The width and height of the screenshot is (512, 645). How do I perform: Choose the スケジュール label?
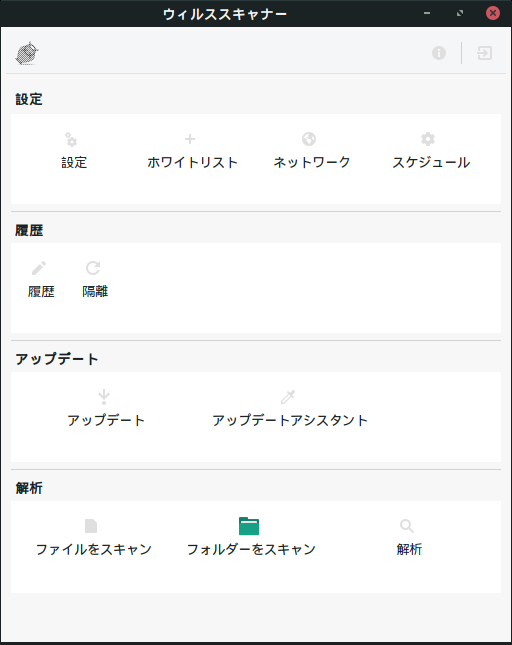click(431, 162)
